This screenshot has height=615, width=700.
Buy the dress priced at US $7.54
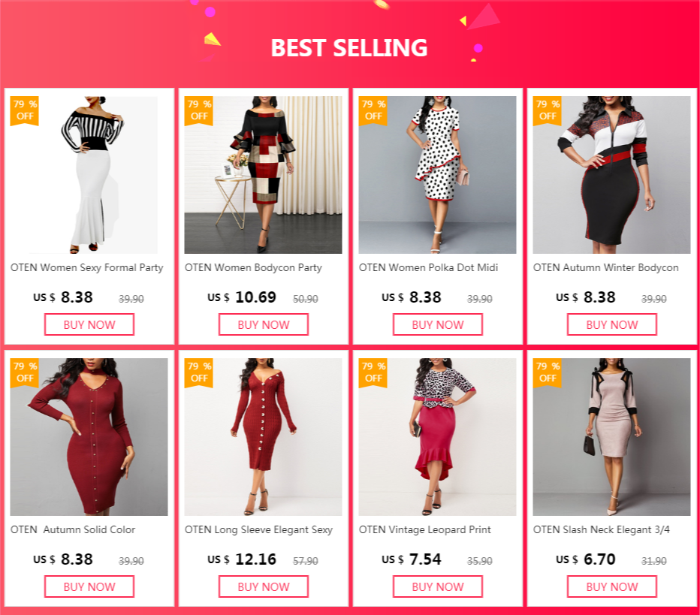point(437,586)
